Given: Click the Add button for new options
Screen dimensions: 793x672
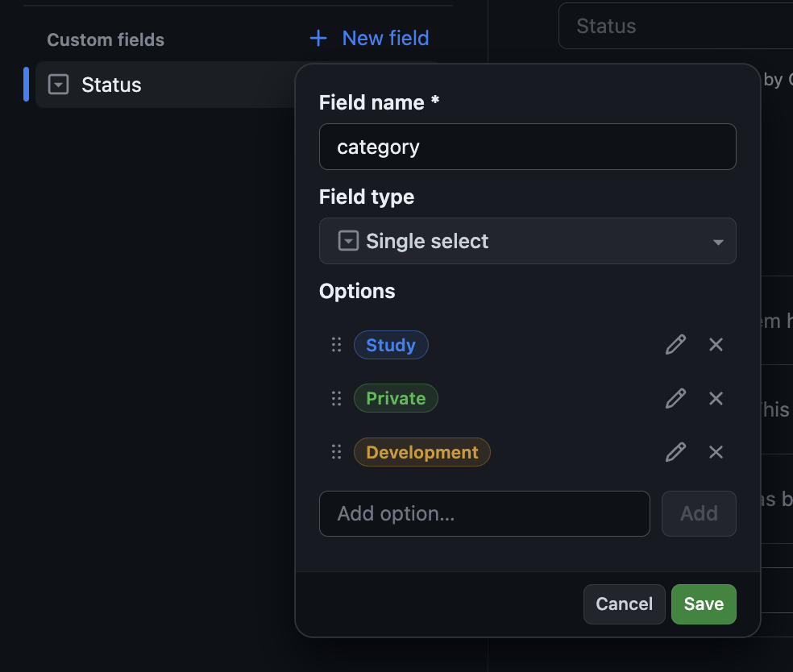Looking at the screenshot, I should click(x=698, y=513).
